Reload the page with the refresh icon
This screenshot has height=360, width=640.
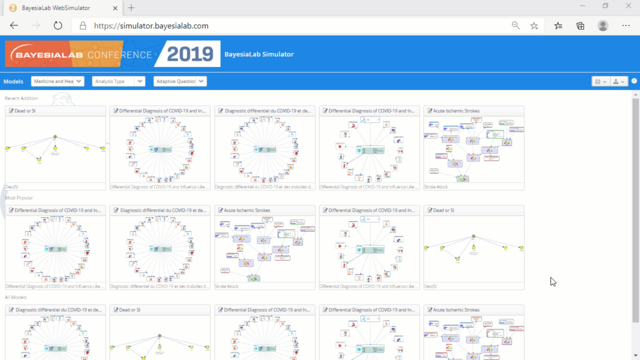coord(58,26)
